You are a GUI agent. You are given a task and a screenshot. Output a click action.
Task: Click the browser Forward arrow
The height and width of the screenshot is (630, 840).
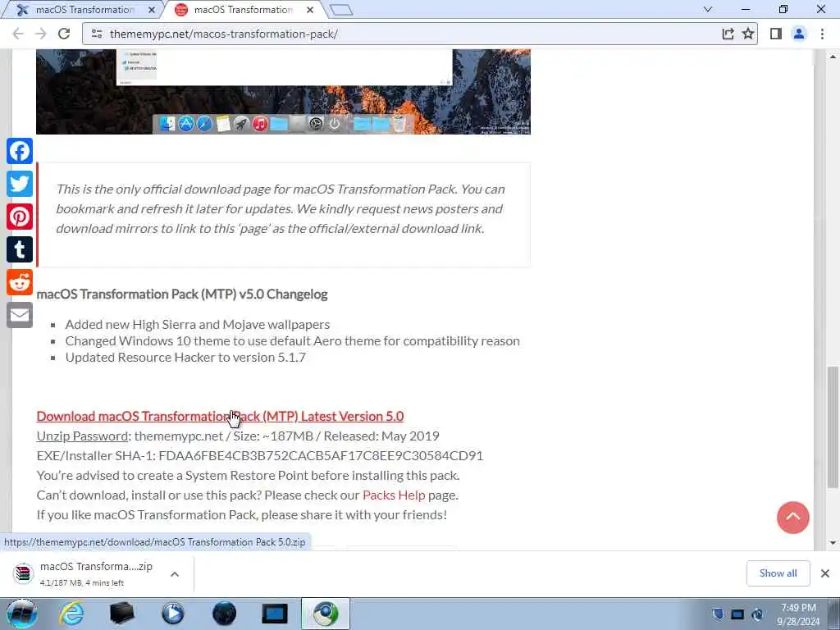(41, 34)
